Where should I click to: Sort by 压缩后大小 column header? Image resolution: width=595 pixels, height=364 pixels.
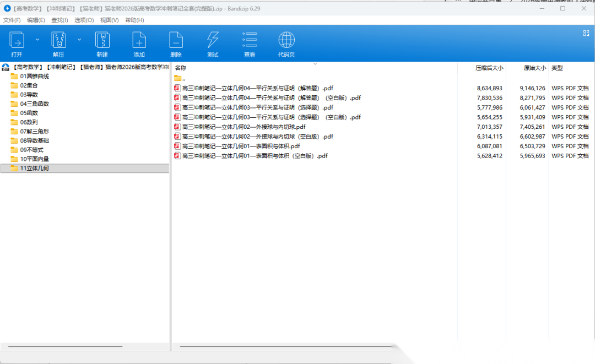click(489, 68)
